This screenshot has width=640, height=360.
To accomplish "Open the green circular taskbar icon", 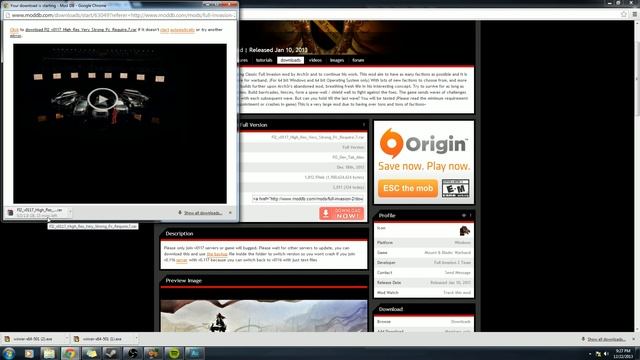I will tap(174, 353).
